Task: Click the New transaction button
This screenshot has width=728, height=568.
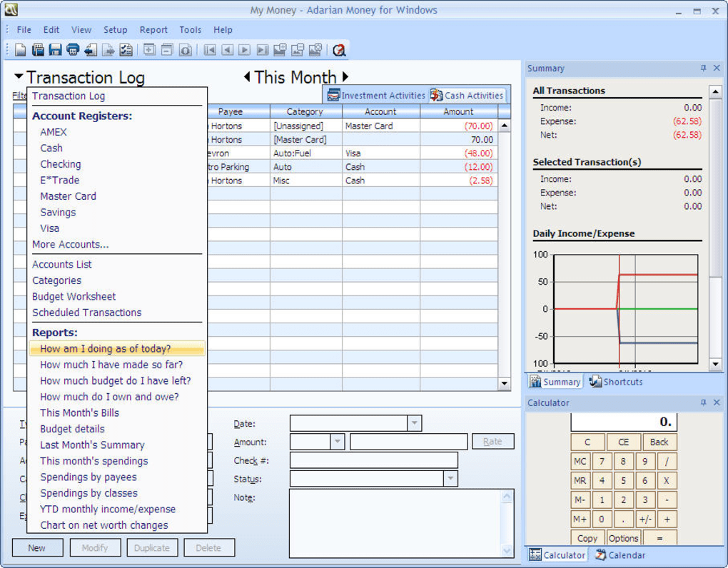Action: (37, 548)
